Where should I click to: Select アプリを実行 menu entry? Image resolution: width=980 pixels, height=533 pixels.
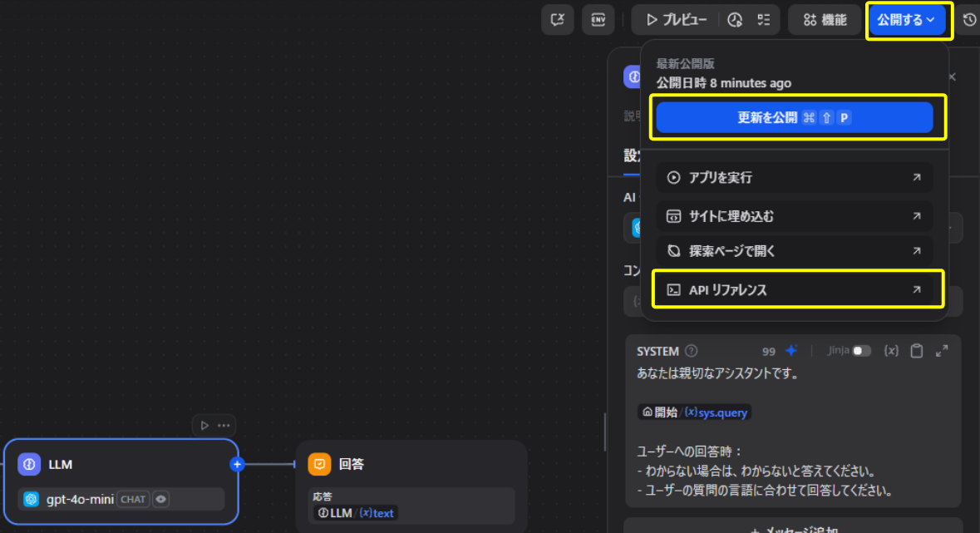point(795,178)
